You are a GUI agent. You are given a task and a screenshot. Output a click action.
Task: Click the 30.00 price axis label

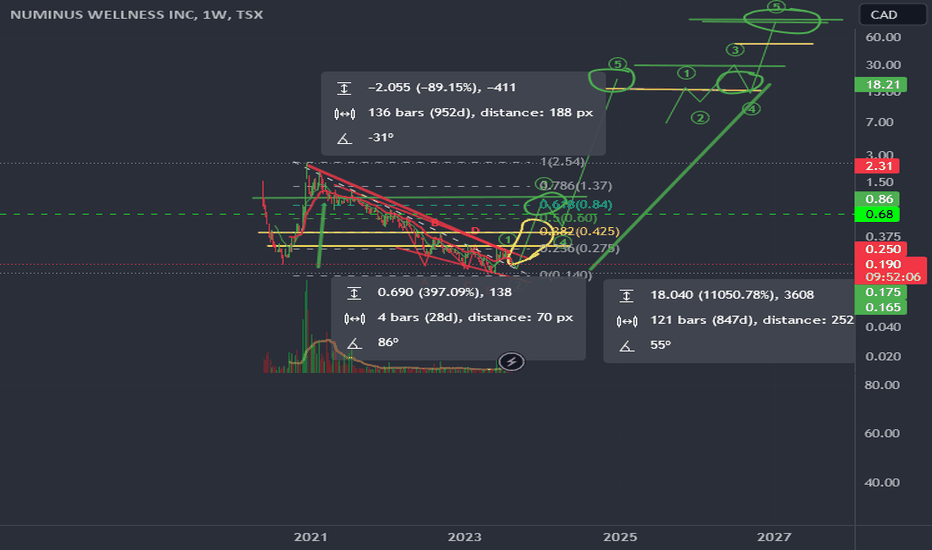(883, 65)
